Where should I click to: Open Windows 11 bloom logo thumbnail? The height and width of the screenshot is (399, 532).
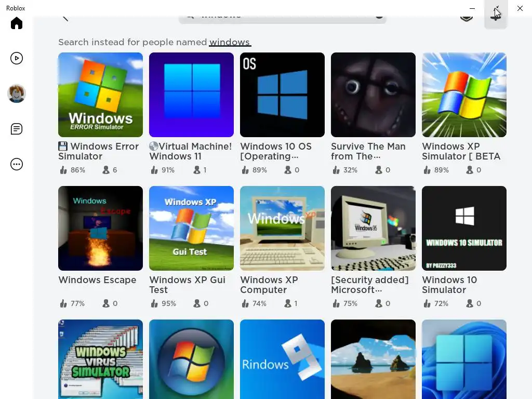pyautogui.click(x=464, y=360)
